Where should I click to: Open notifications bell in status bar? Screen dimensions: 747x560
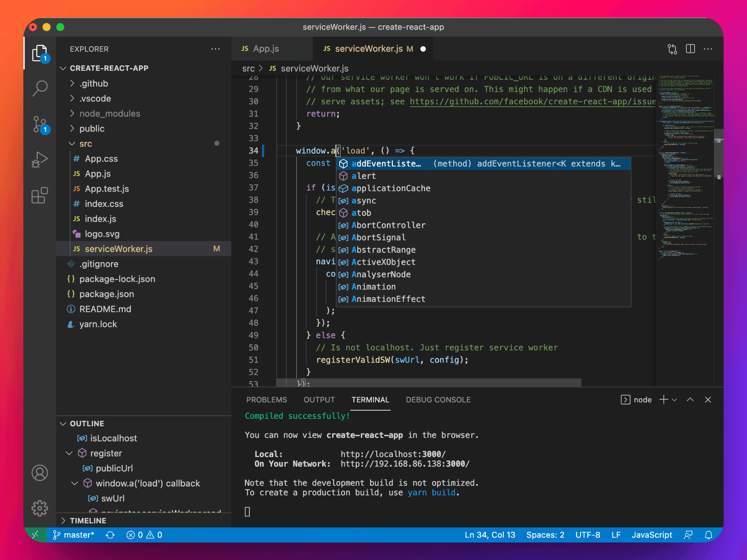pos(708,535)
